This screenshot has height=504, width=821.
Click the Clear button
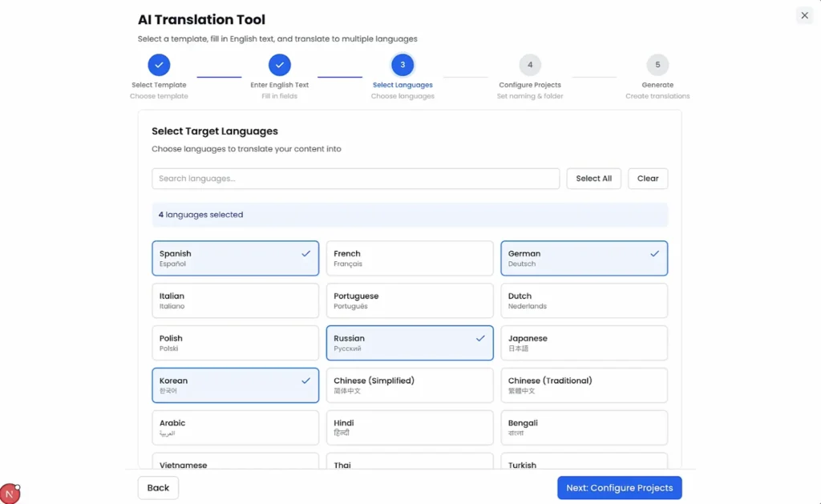click(x=648, y=179)
